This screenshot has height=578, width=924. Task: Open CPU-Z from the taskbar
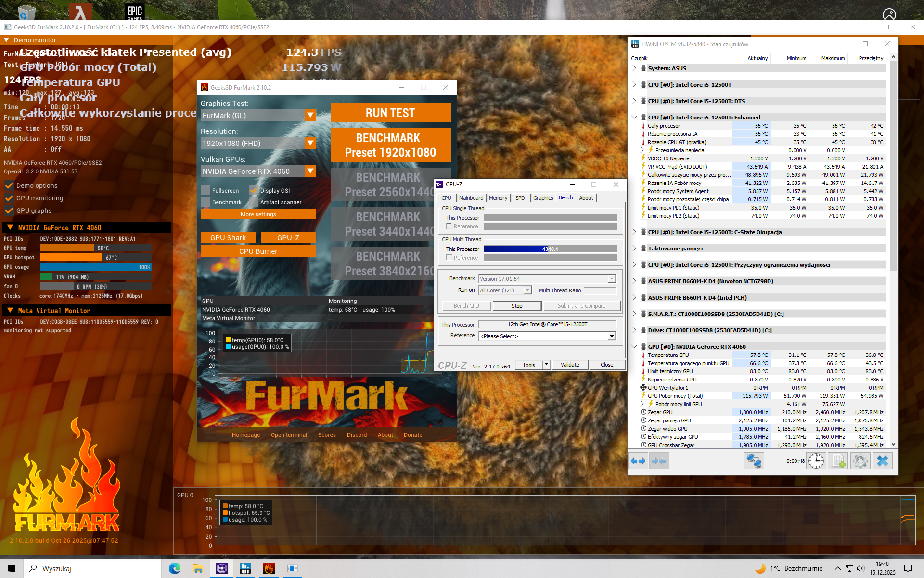pos(222,568)
